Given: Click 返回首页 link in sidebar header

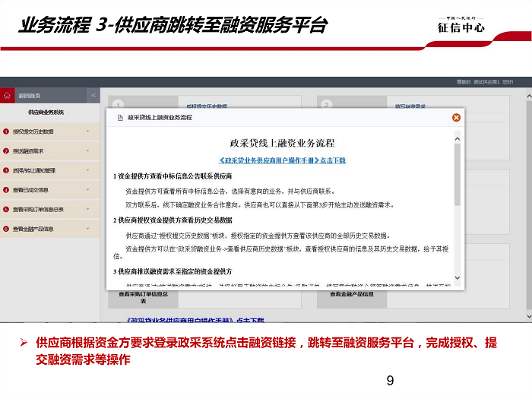Looking at the screenshot, I should click(30, 96).
